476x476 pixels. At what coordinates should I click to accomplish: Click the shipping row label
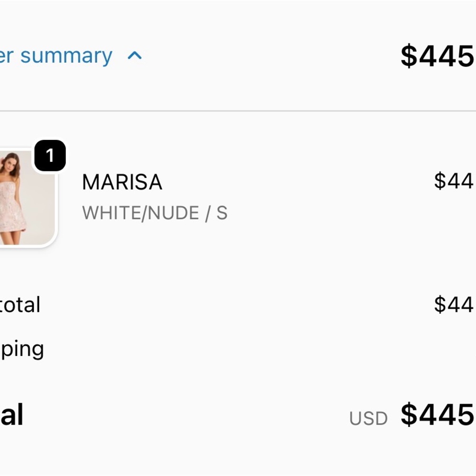tap(22, 349)
